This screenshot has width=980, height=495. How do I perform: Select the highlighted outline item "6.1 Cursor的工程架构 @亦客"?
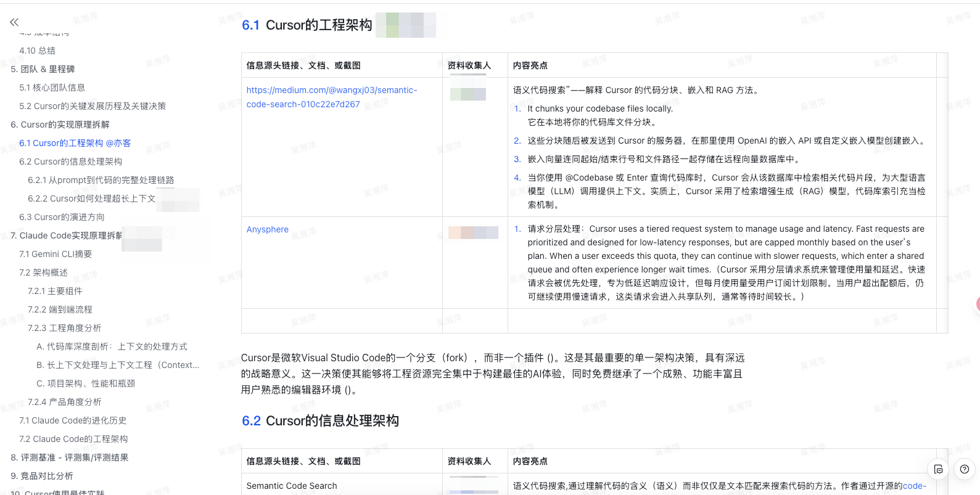75,143
